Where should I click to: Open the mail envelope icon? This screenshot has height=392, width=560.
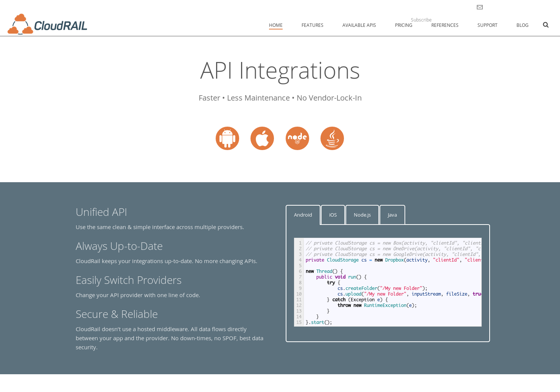(x=480, y=7)
